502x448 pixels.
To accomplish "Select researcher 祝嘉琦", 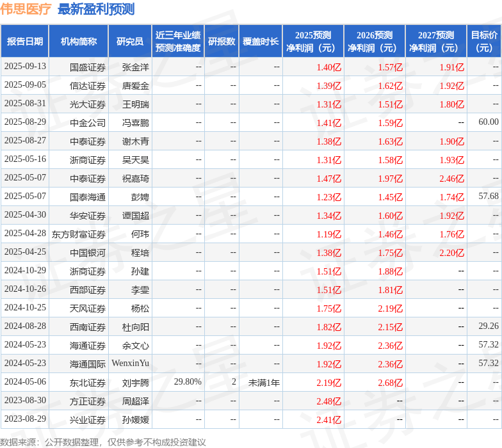I will tap(136, 179).
